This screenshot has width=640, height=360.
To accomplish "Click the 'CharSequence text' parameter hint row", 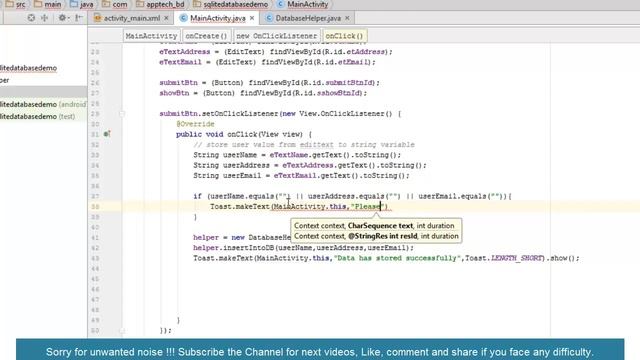I will pyautogui.click(x=374, y=226).
